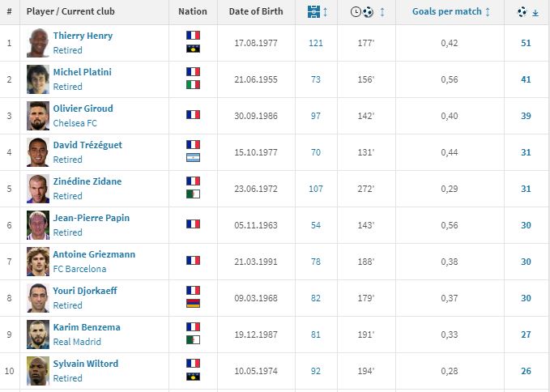Viewport: 550px width, 392px height.
Task: Click Armenia flag in Djorkaeff row
Action: [x=193, y=304]
